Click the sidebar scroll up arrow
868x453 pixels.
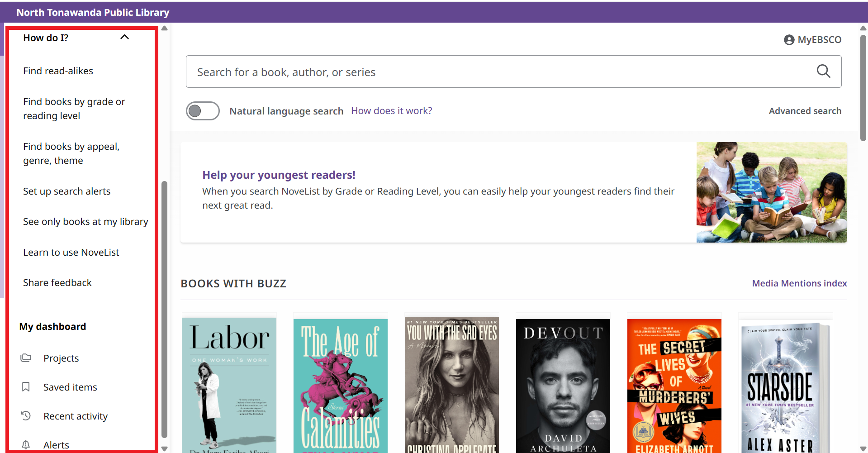click(165, 28)
